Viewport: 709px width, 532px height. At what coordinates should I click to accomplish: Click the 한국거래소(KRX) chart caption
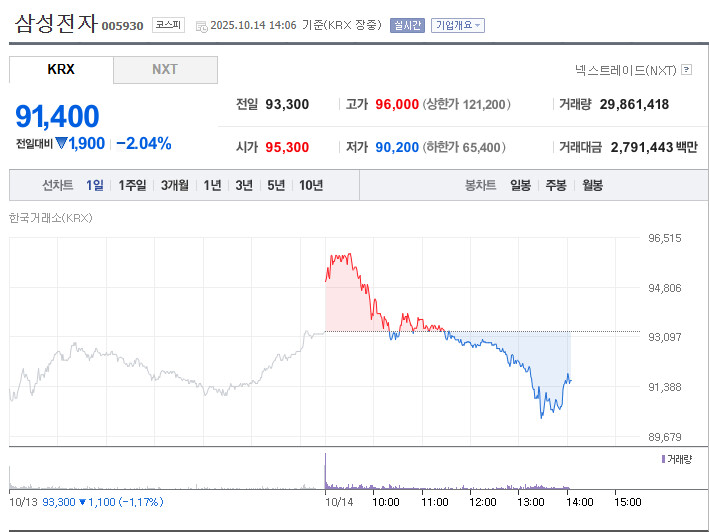pos(51,218)
